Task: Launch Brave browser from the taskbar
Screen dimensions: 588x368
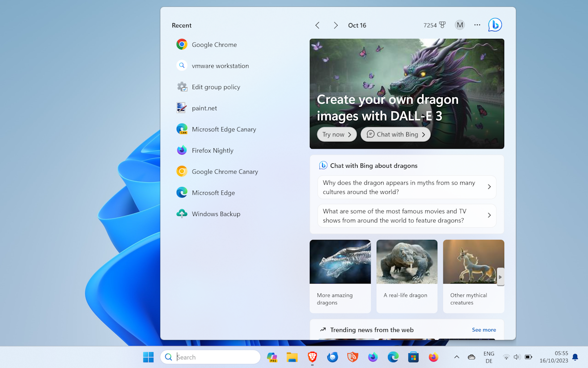Action: [312, 357]
